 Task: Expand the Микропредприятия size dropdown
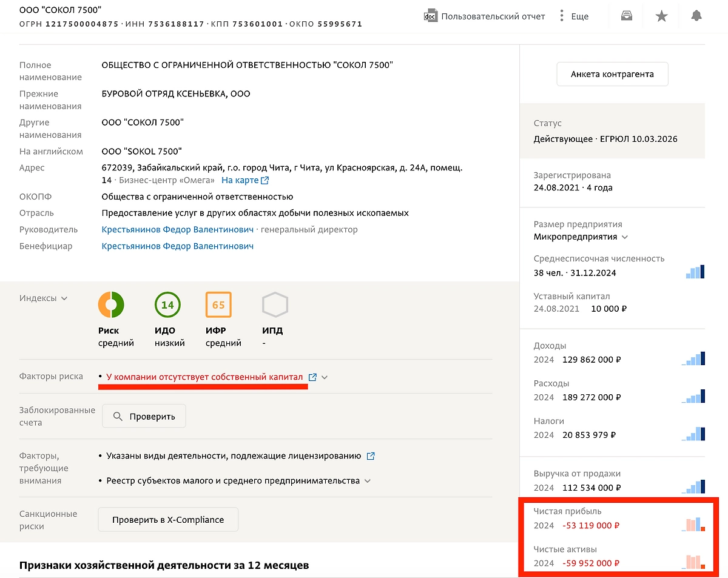[625, 238]
